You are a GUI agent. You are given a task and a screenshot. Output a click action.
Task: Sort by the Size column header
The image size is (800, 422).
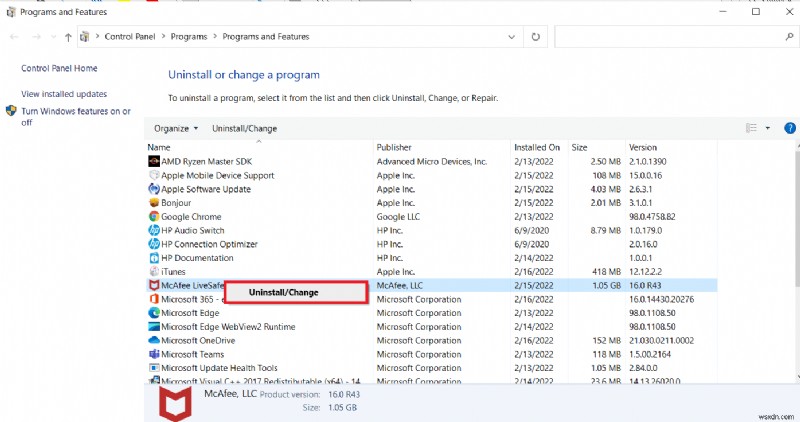point(596,147)
